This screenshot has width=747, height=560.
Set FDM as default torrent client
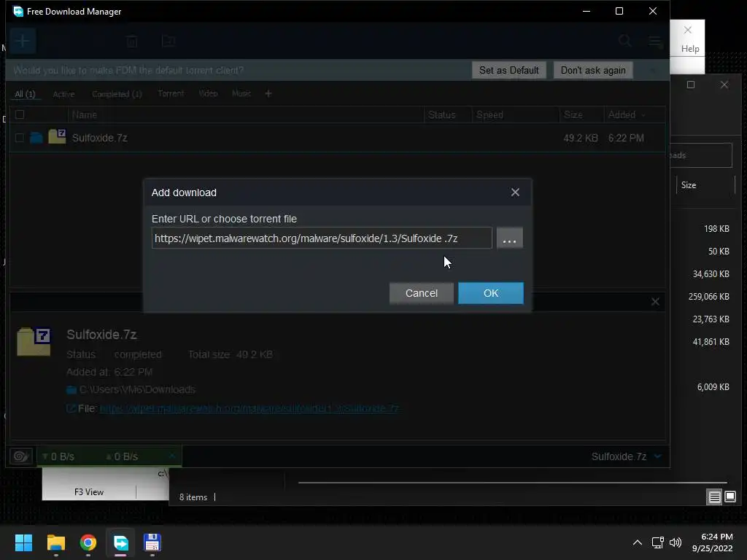point(508,70)
